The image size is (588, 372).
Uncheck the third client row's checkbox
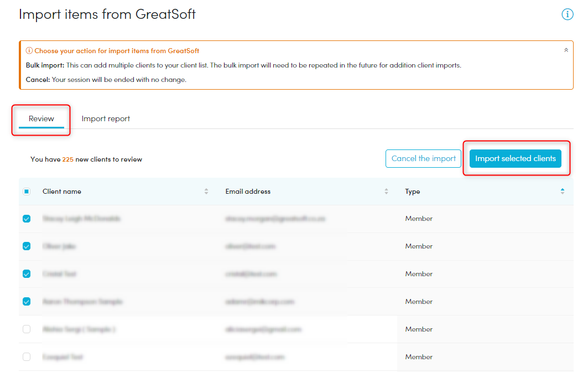pyautogui.click(x=27, y=274)
